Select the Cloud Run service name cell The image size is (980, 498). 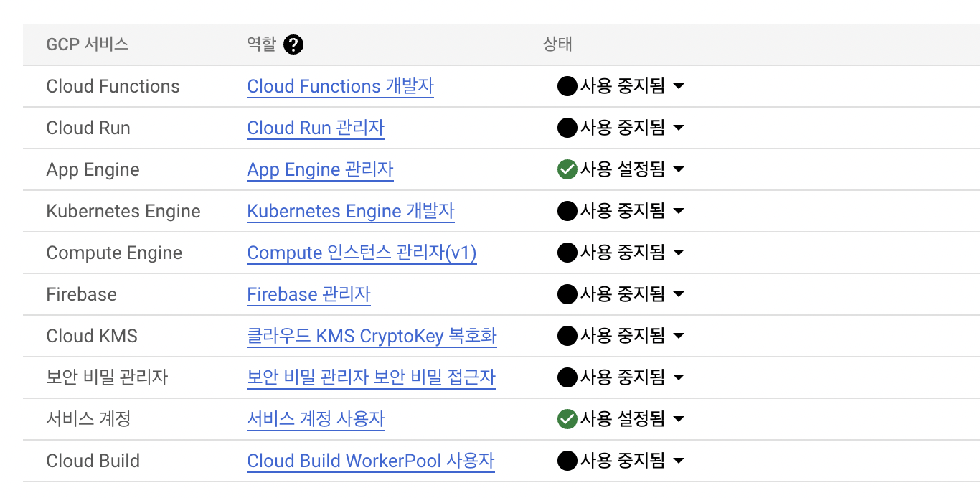(x=88, y=128)
